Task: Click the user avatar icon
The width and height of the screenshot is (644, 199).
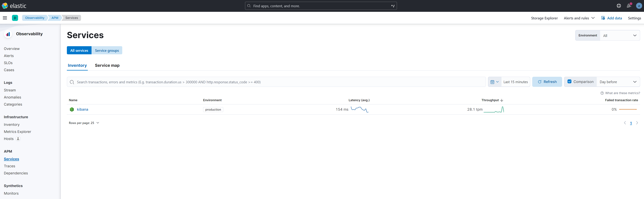Action: [x=639, y=6]
